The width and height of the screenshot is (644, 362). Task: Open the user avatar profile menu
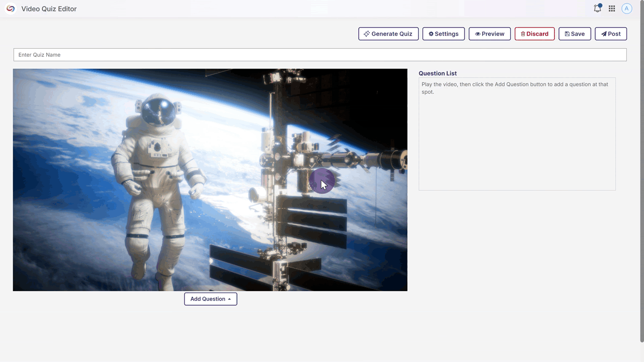[626, 9]
